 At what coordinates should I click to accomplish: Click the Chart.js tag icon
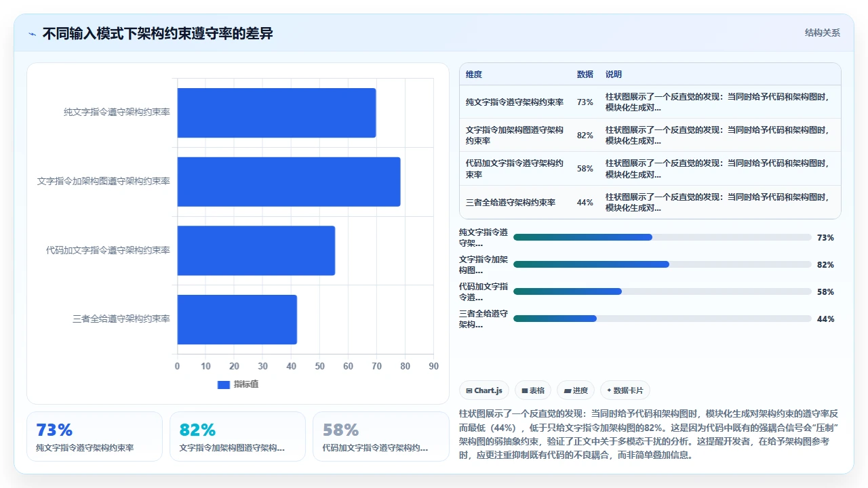pos(469,391)
